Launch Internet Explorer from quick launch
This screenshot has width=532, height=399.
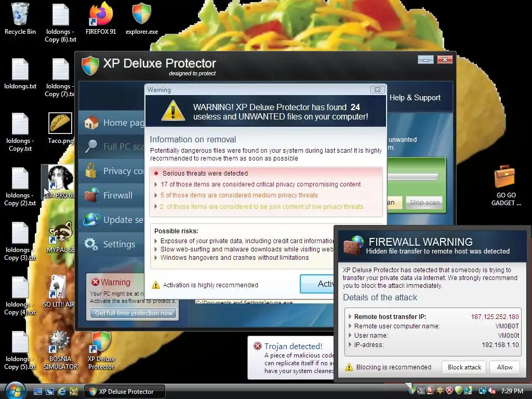(62, 391)
